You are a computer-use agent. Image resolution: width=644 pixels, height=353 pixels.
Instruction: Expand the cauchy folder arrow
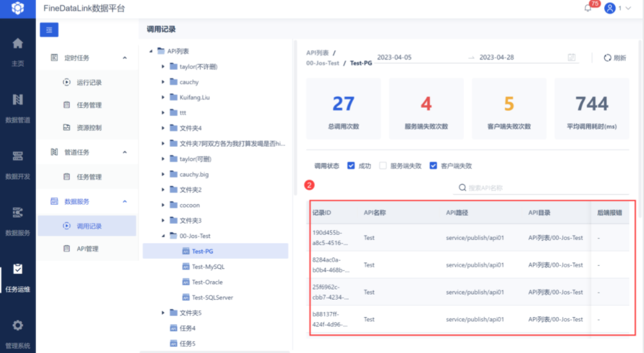[x=163, y=82]
